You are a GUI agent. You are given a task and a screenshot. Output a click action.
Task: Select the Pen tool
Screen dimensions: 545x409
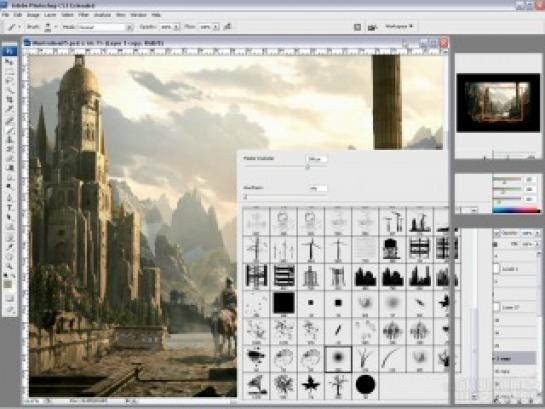(9, 198)
